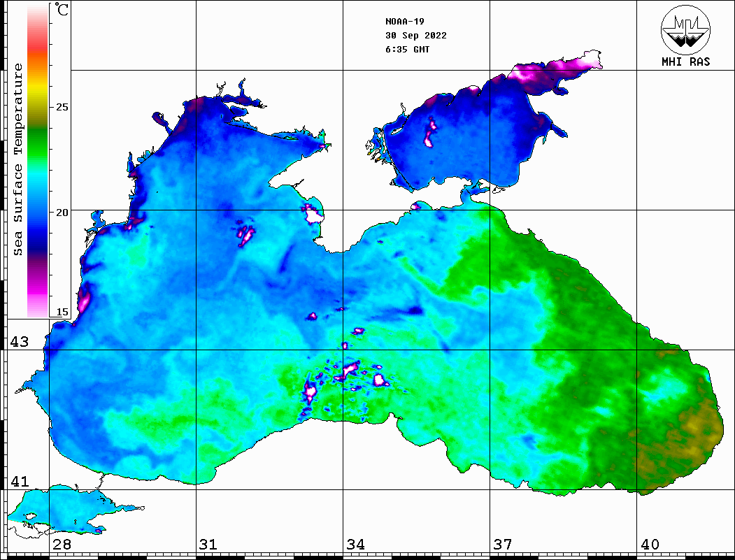The width and height of the screenshot is (735, 560).
Task: Click the 'NOAA-19' satellite label
Action: point(404,22)
